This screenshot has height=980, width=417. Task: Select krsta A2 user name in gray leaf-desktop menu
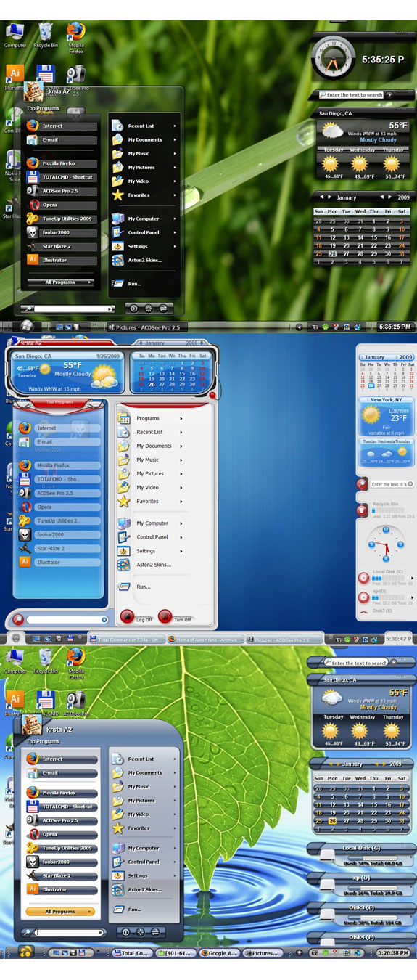click(x=59, y=730)
